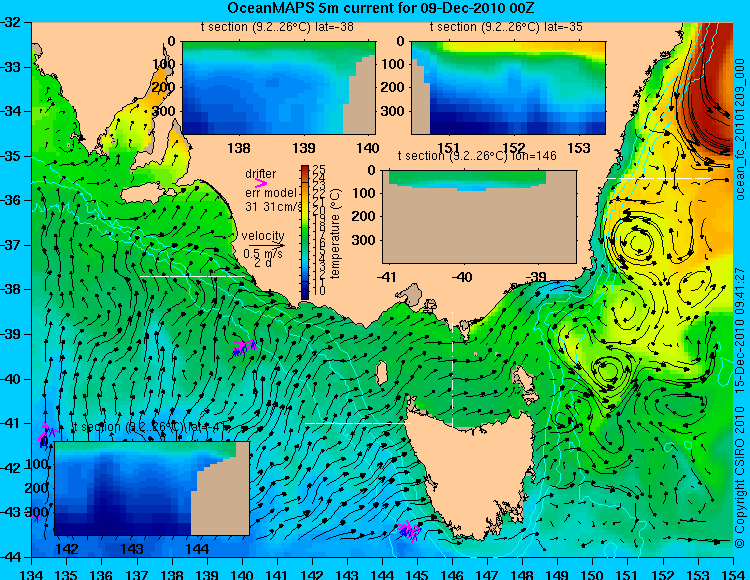
Task: Click '154' on the bottom longitude axis
Action: coord(733,574)
